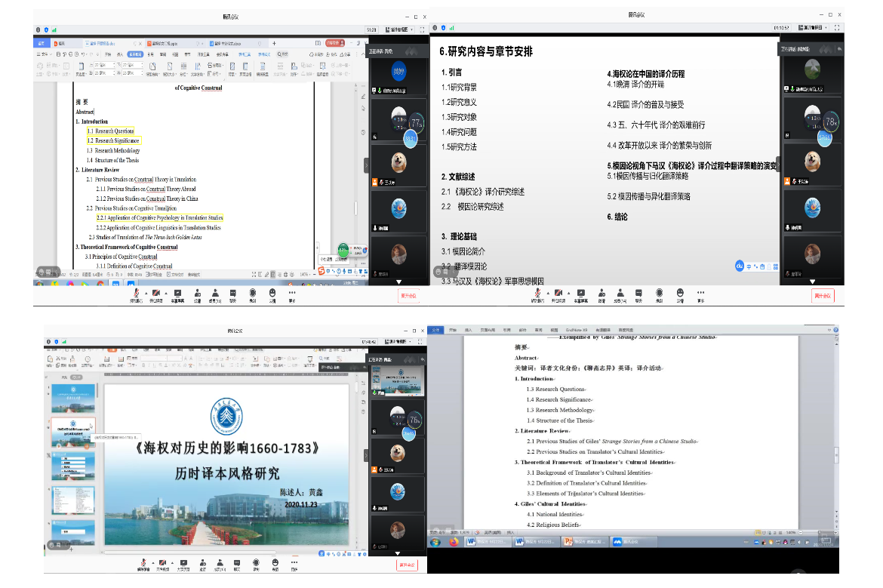This screenshot has width=883, height=588.
Task: Collapse participant panel in top-left window
Action: click(x=366, y=165)
